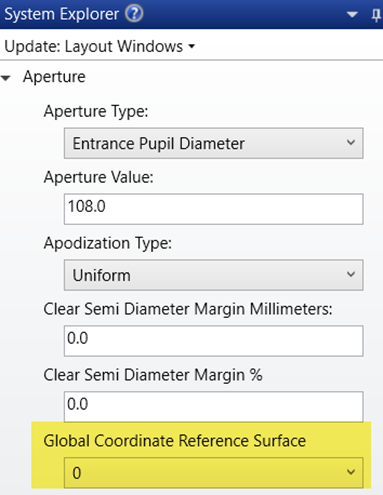The height and width of the screenshot is (495, 383).
Task: Click the Global Coordinate Reference Surface label
Action: point(175,441)
